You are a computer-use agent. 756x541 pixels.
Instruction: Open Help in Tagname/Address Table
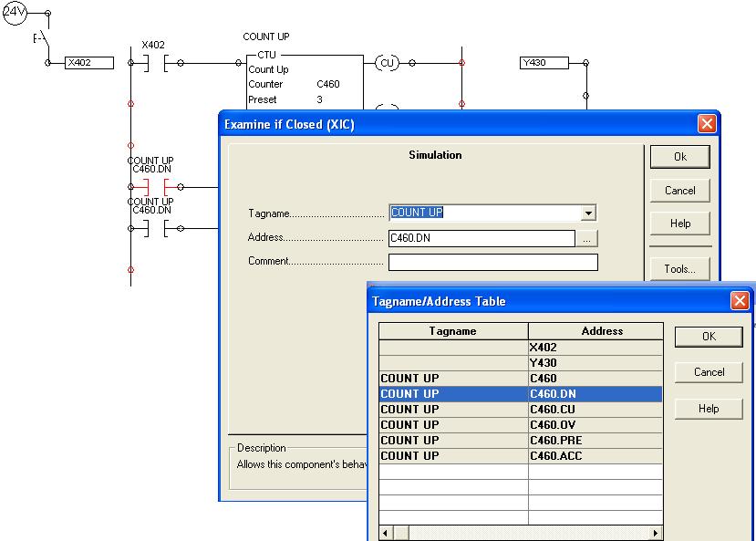[709, 409]
